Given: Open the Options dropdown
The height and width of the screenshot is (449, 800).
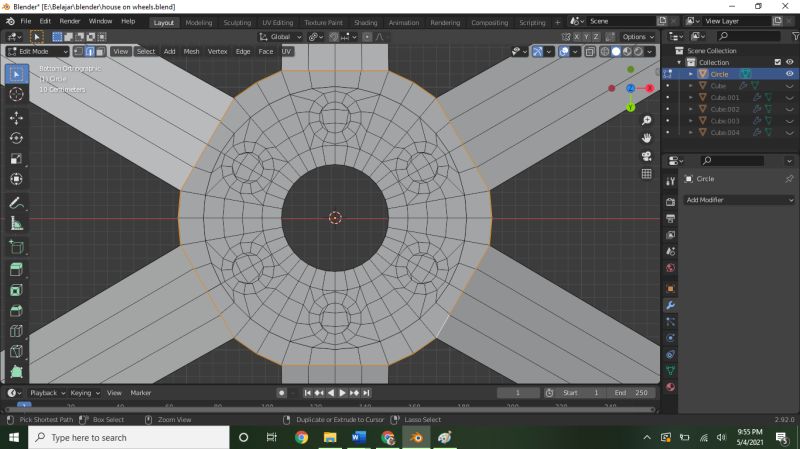Looking at the screenshot, I should click(638, 37).
